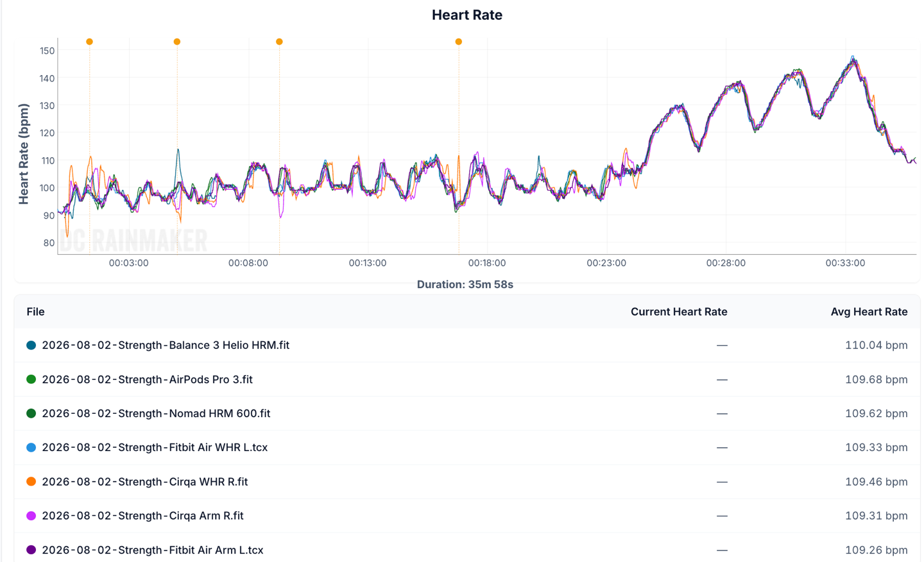924x562 pixels.
Task: Click the File column header
Action: point(35,312)
